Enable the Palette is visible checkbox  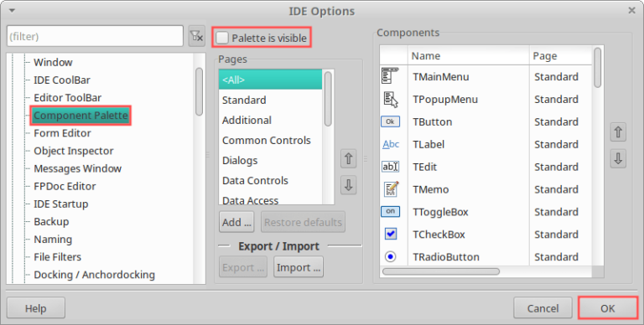(x=222, y=38)
